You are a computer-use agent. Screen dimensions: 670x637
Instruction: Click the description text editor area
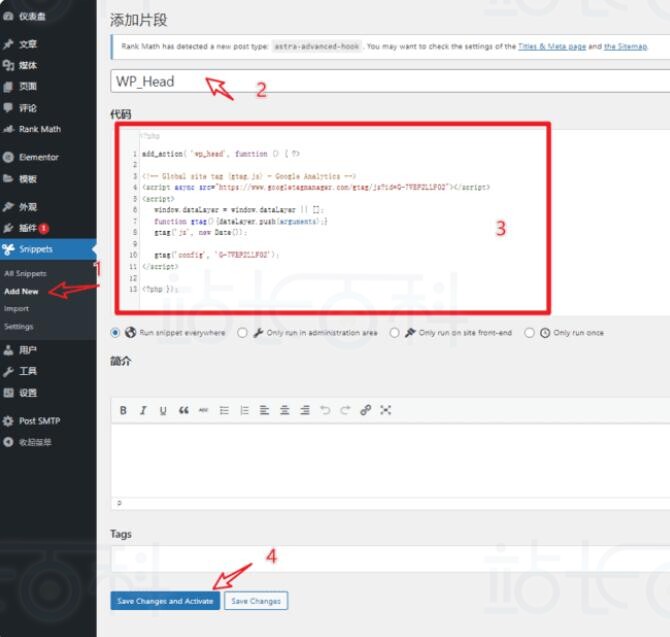click(390, 460)
